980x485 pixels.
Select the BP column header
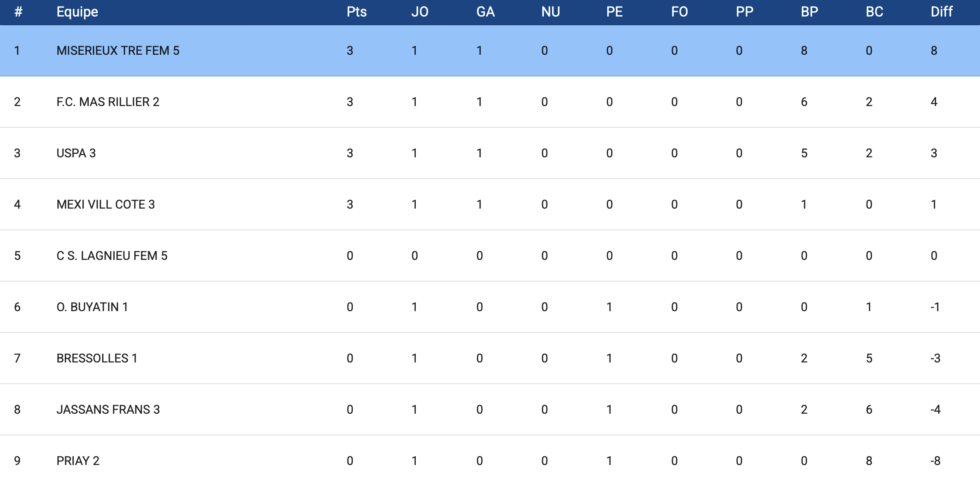(x=809, y=12)
